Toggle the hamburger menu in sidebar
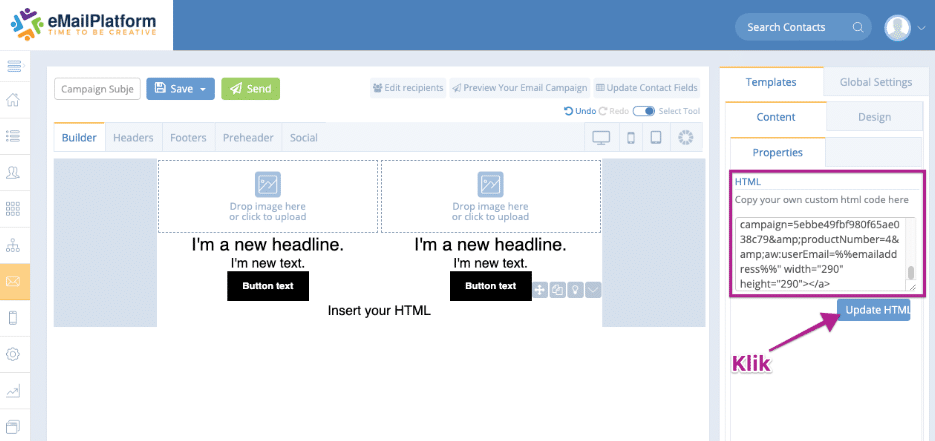This screenshot has height=441, width=935. coord(14,64)
